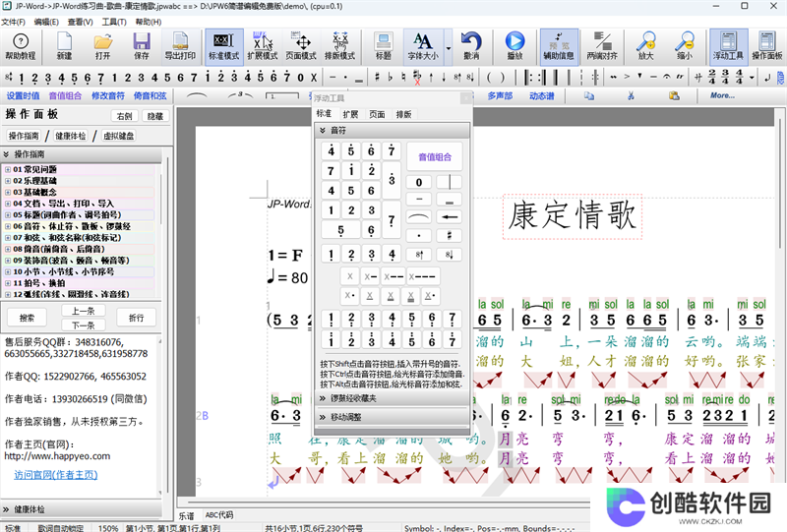The height and width of the screenshot is (532, 787).
Task: Zoom in with the 放大 magnifier
Action: pos(646,46)
